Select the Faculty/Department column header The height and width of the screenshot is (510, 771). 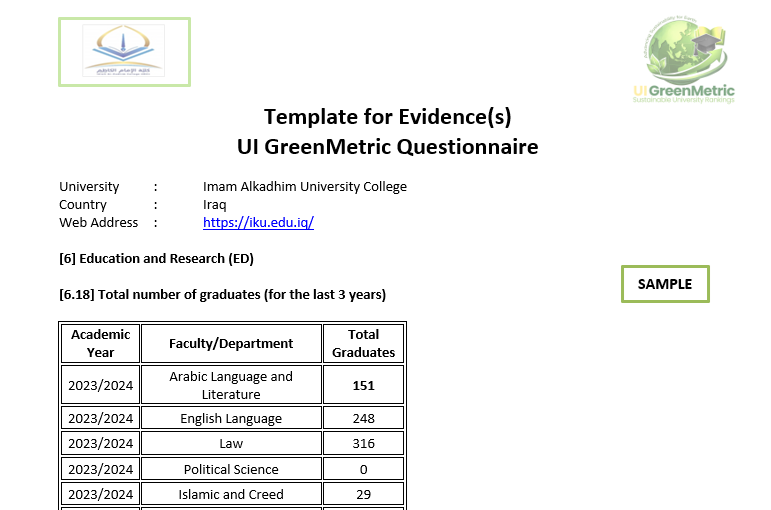point(231,343)
